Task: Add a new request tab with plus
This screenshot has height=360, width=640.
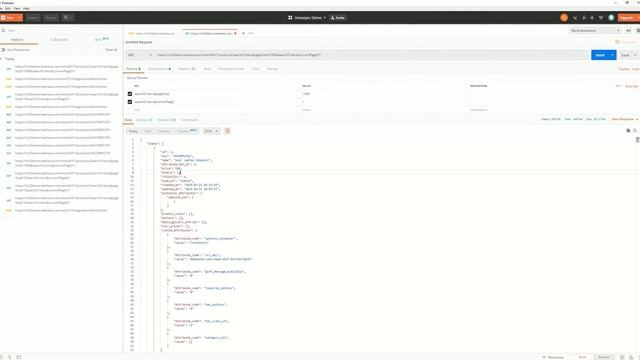Action: 243,33
